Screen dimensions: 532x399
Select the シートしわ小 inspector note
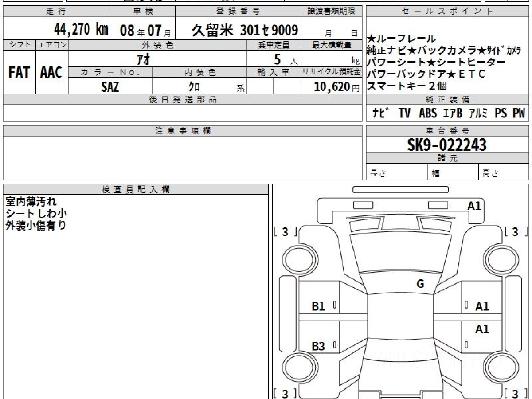(x=36, y=213)
